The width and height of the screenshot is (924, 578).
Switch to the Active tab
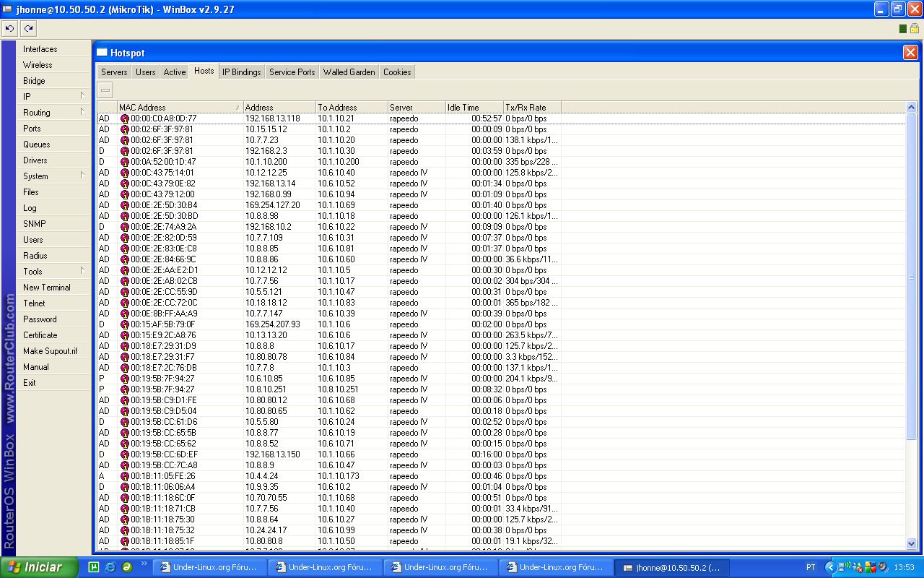tap(175, 72)
